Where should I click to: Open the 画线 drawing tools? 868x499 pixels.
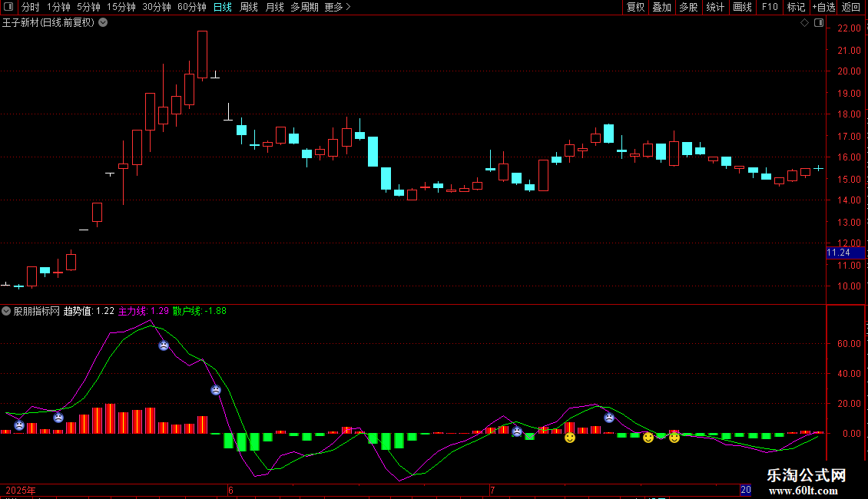[742, 7]
